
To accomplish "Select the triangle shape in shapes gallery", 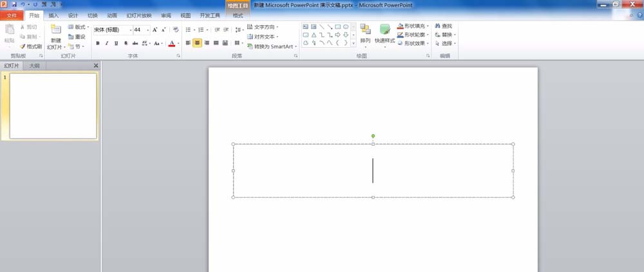I will coord(314,35).
